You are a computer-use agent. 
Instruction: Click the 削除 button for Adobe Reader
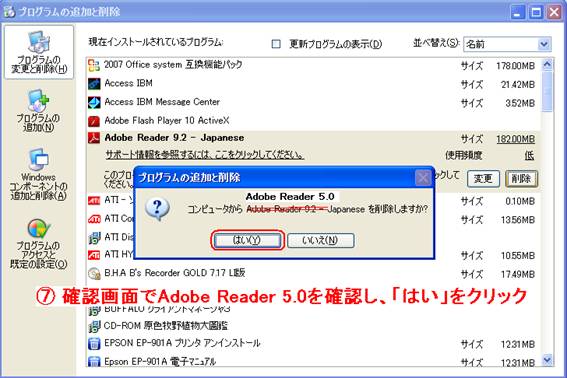click(x=521, y=179)
